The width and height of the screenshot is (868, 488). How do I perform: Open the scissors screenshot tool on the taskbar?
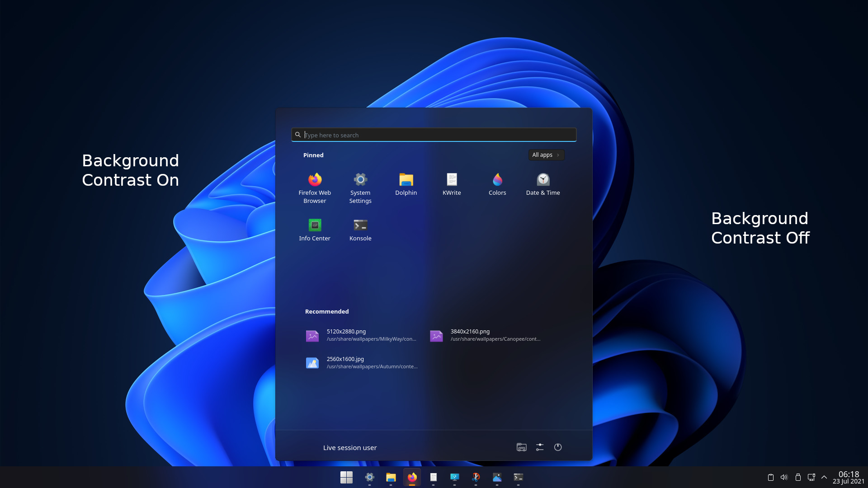pos(476,477)
